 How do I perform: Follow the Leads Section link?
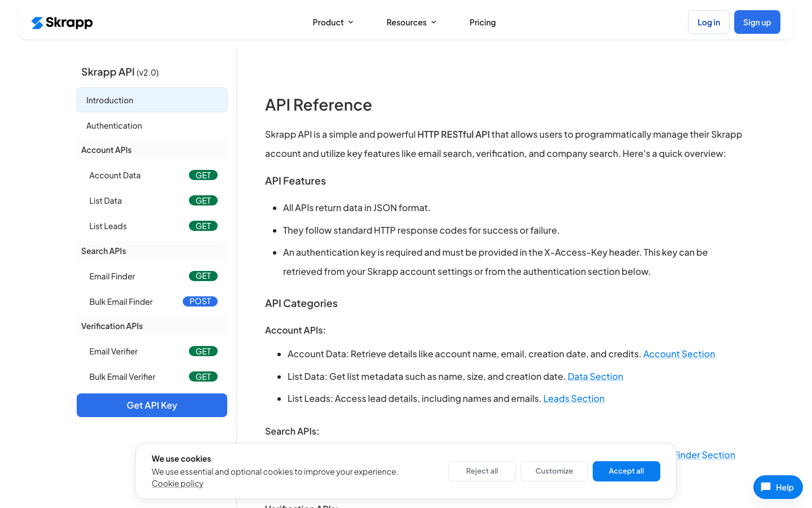pyautogui.click(x=574, y=398)
